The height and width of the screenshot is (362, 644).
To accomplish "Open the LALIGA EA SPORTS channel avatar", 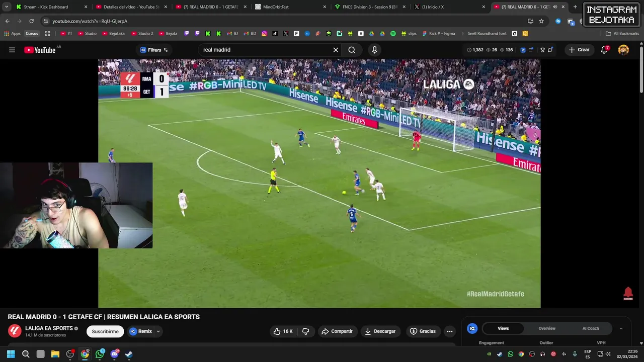I will pos(15,331).
